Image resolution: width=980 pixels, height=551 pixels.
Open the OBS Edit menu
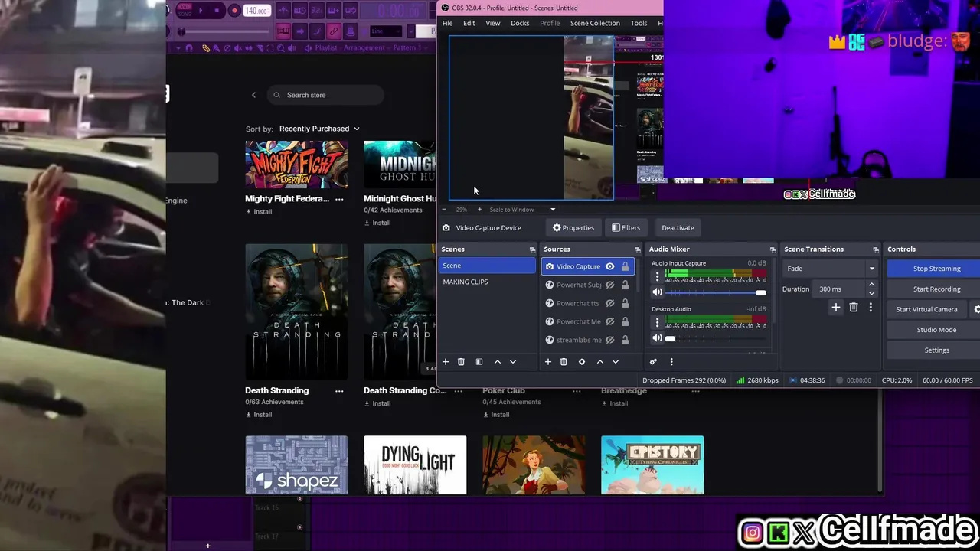[x=469, y=23]
